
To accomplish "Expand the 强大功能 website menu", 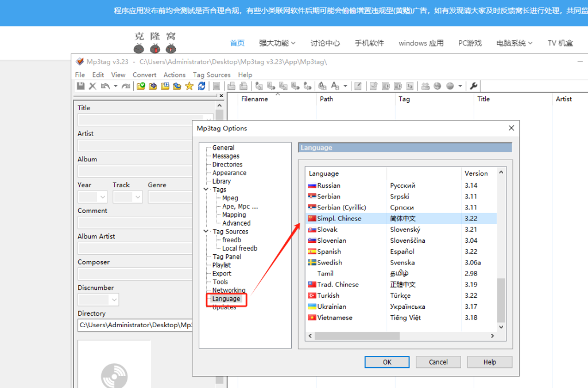I will pos(277,43).
